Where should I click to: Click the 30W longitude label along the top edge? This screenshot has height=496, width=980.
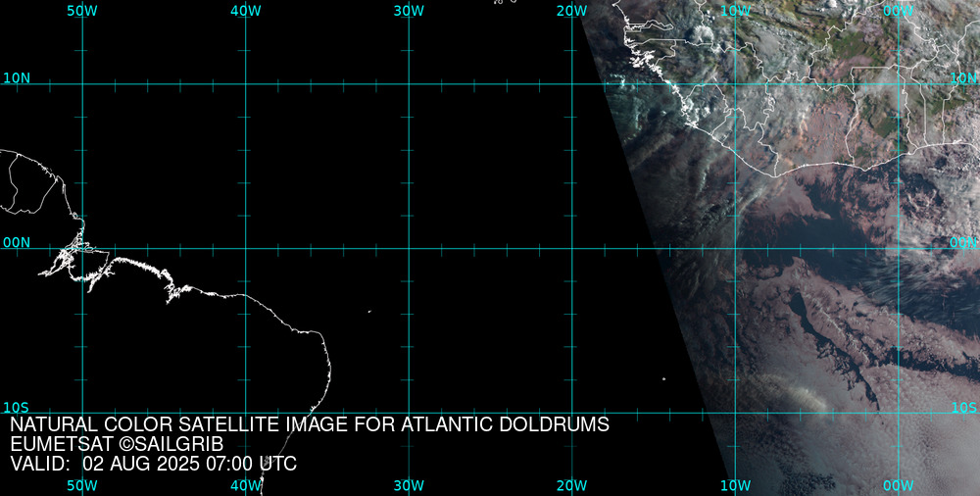pyautogui.click(x=410, y=11)
